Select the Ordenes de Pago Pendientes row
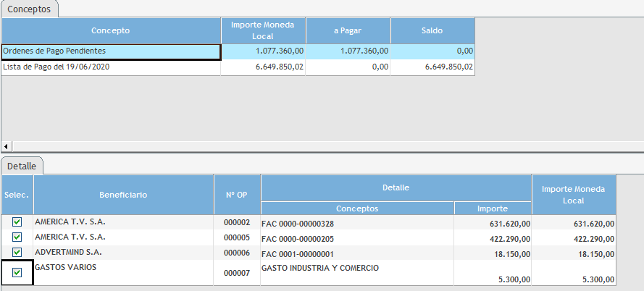This screenshot has height=291, width=644. [111, 51]
